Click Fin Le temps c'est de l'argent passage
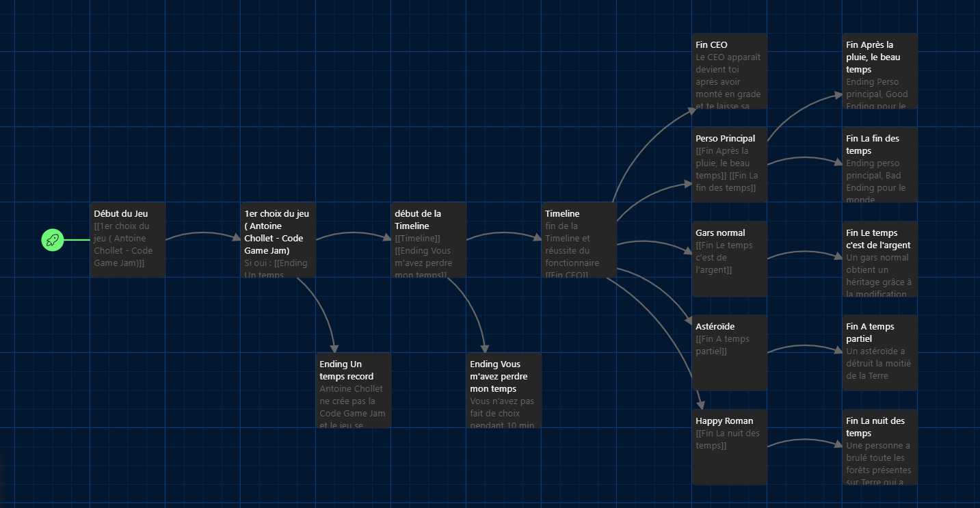980x508 pixels. pos(879,258)
